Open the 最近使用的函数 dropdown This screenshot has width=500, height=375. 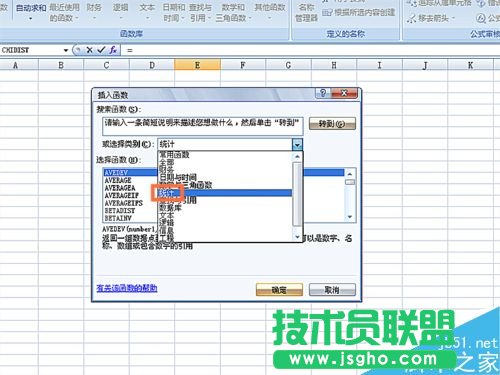tap(64, 12)
